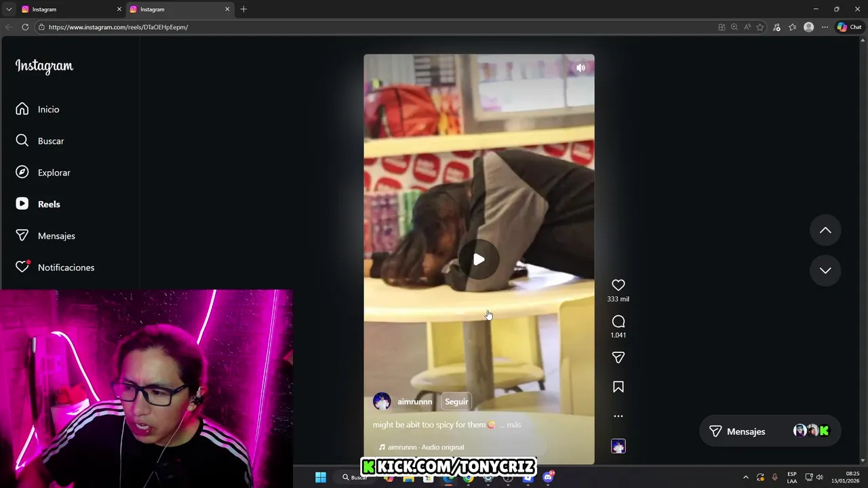Open the volume speaker tray icon
Screen dimensions: 868x488
[x=819, y=477]
